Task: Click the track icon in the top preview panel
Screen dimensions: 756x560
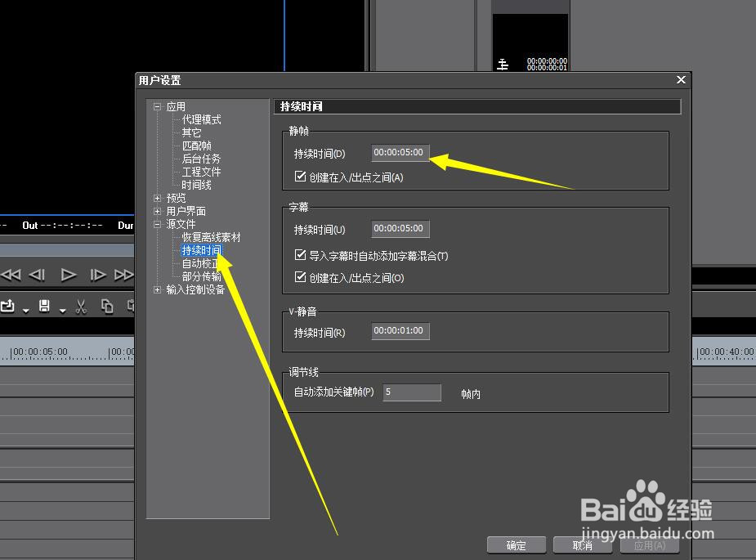Action: pos(503,64)
